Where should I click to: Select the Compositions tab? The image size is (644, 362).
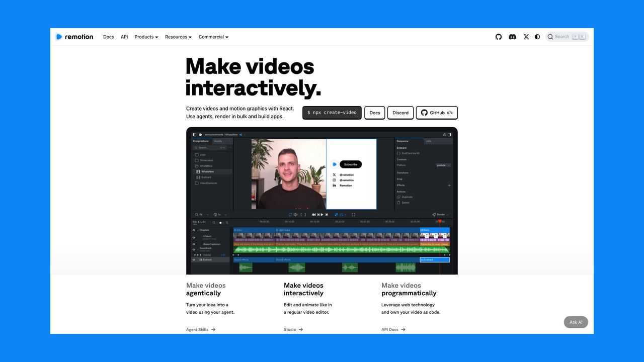click(201, 141)
